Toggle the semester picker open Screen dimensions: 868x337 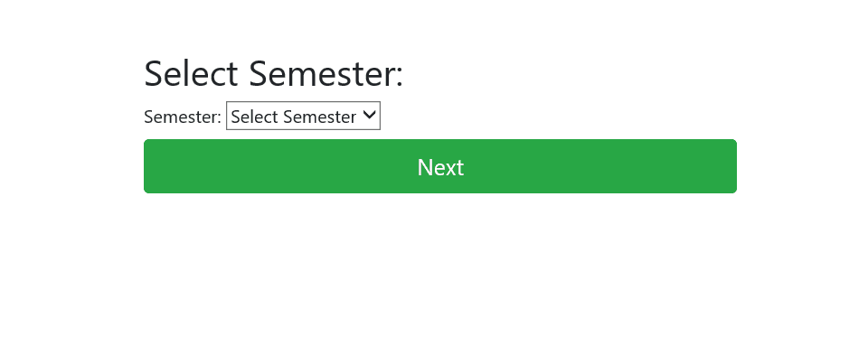[303, 116]
